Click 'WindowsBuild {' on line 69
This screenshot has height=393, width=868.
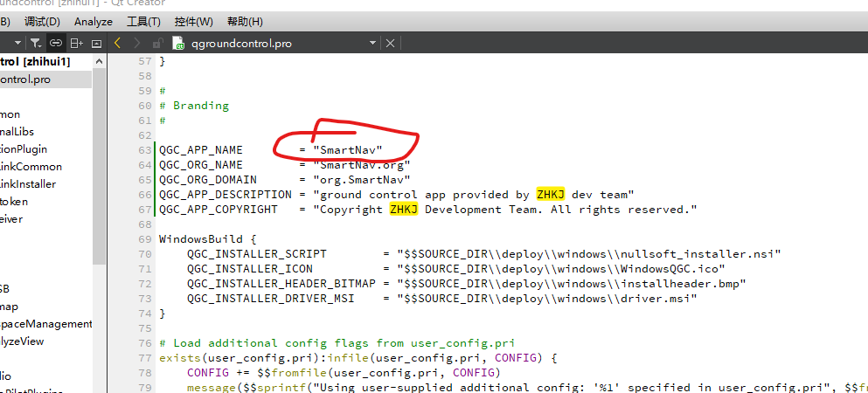(207, 239)
